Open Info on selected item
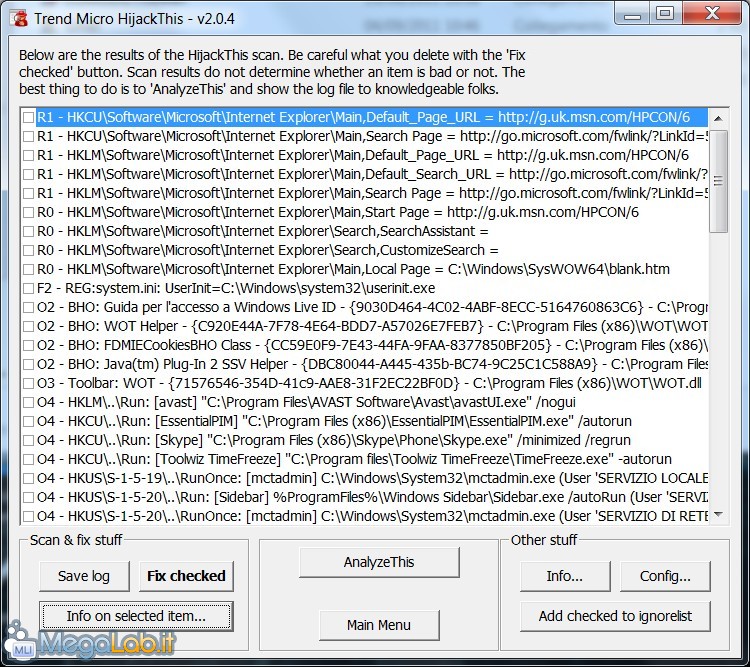This screenshot has height=667, width=750. 136,616
